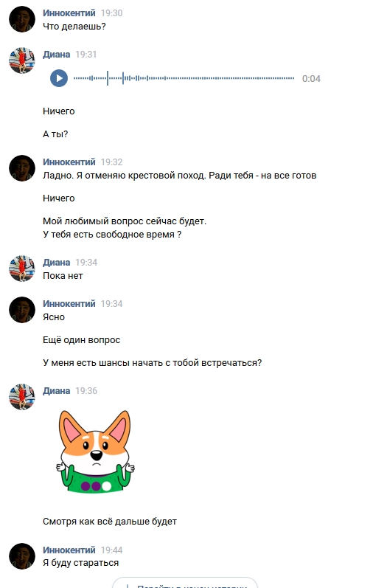Play Диана's voice message
This screenshot has height=588, width=373.
click(59, 78)
